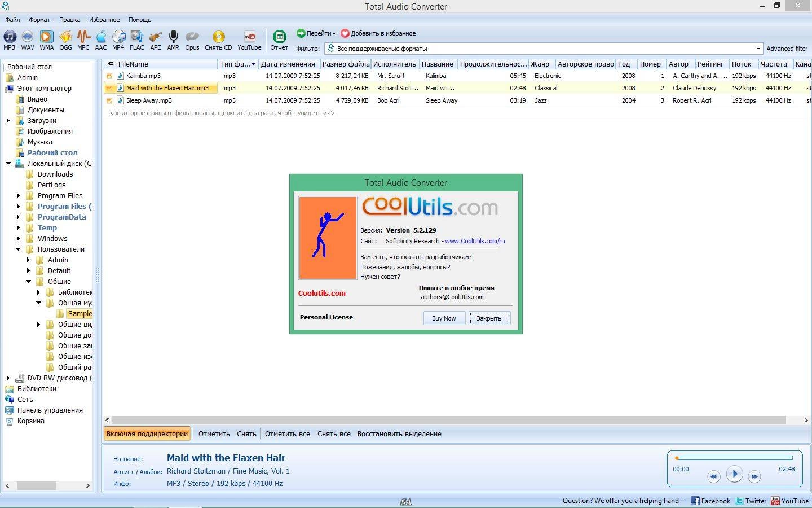
Task: Toggle checkbox for Kalimba.mp3
Action: [109, 76]
